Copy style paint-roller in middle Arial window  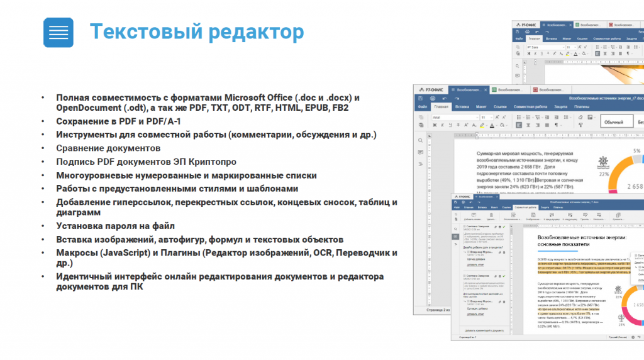[x=580, y=125]
